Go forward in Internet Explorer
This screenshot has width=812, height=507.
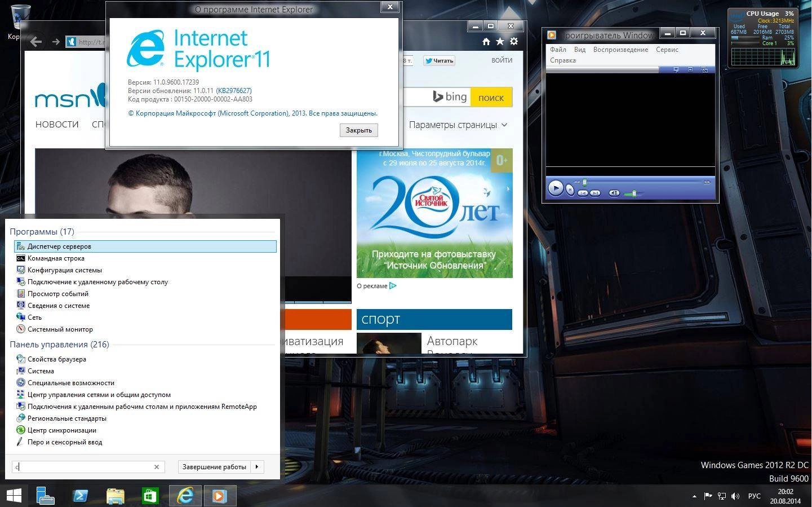click(x=55, y=42)
